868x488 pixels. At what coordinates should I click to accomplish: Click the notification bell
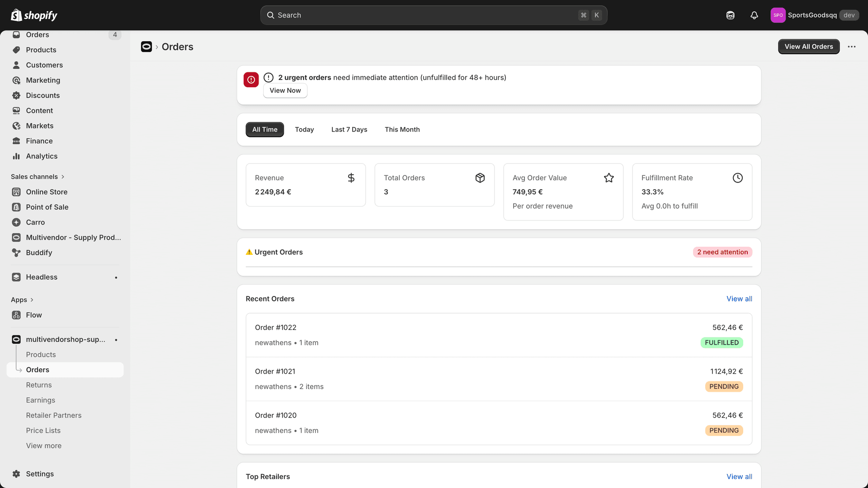(x=754, y=15)
